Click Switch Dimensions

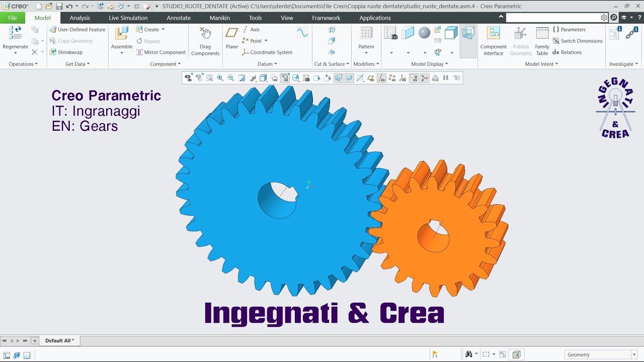[x=578, y=41]
